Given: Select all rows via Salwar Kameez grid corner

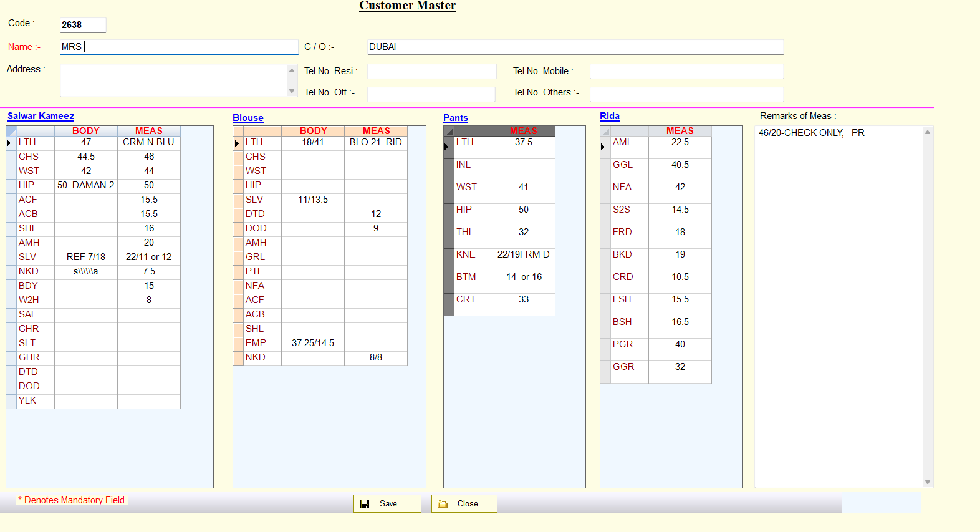Looking at the screenshot, I should (x=11, y=131).
